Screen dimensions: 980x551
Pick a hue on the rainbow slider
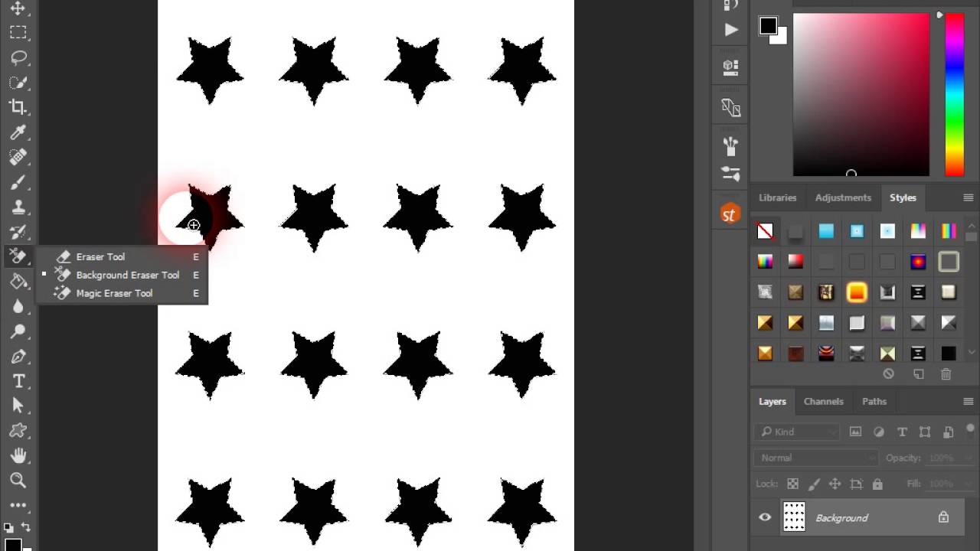[954, 95]
